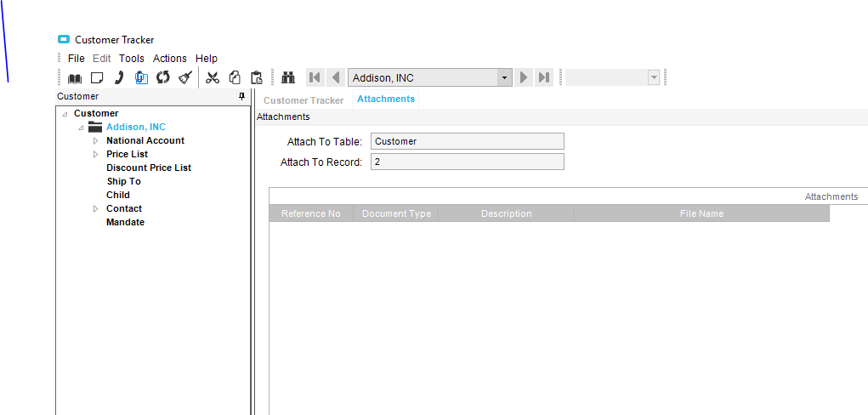Go to the first record
The image size is (868, 415).
tap(315, 77)
